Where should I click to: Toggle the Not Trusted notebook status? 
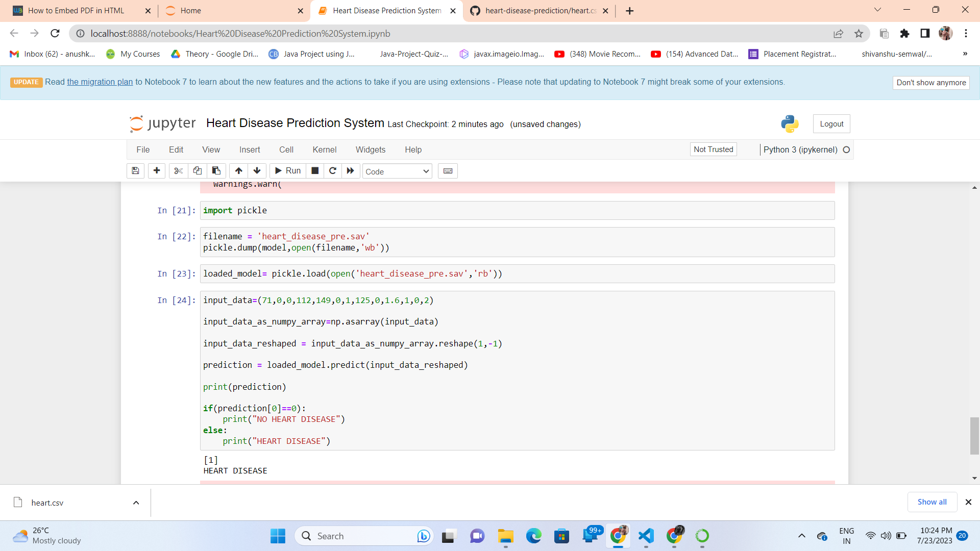[713, 149]
